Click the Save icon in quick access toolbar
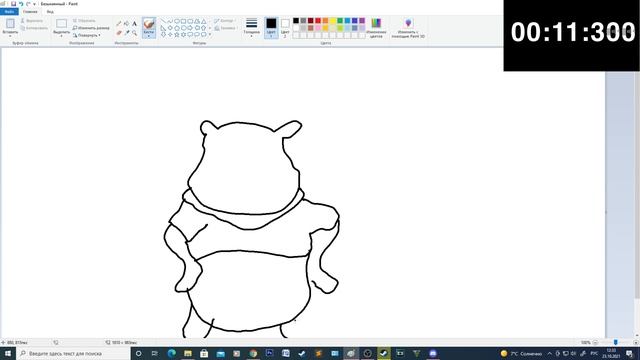 (13, 4)
